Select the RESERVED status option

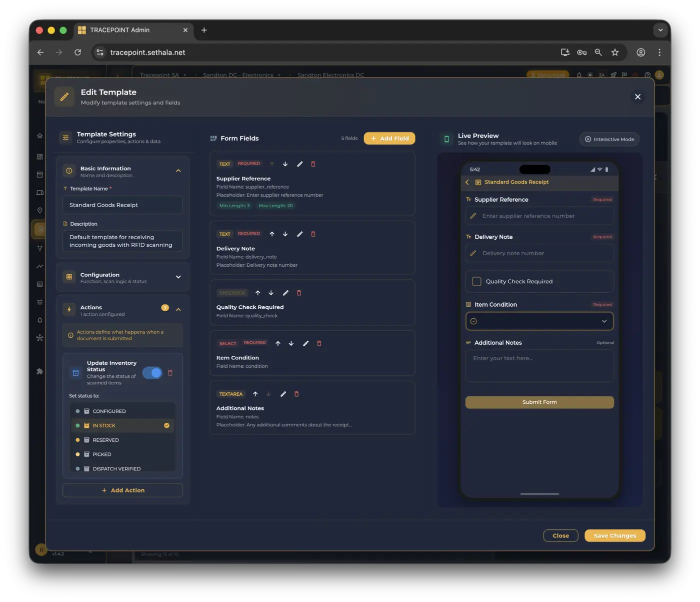(105, 440)
